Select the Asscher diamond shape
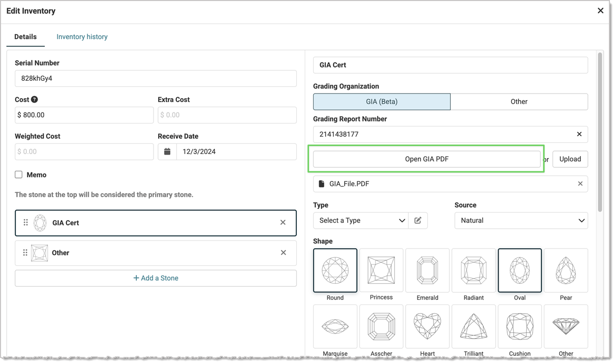615x364 pixels. click(x=381, y=326)
